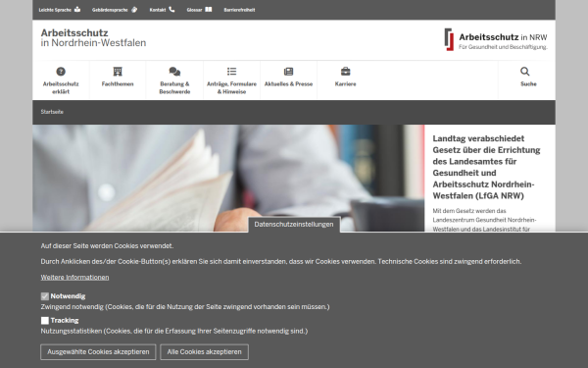This screenshot has width=588, height=368.
Task: Click the Leichte Sprache reading icon
Action: (x=77, y=10)
